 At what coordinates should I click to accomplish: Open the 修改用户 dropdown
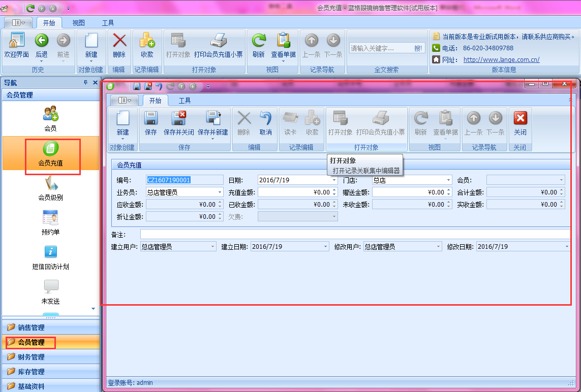[438, 247]
